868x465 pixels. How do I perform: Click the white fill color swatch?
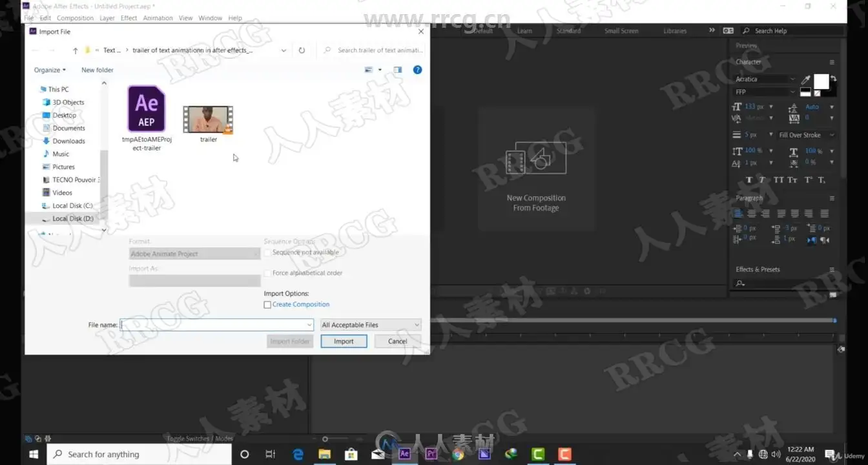[821, 81]
